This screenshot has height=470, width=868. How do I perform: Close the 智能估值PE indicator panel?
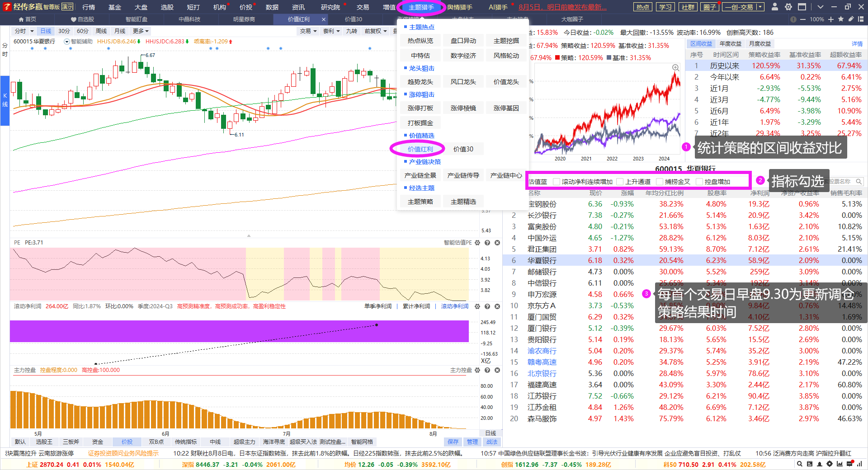pyautogui.click(x=497, y=243)
